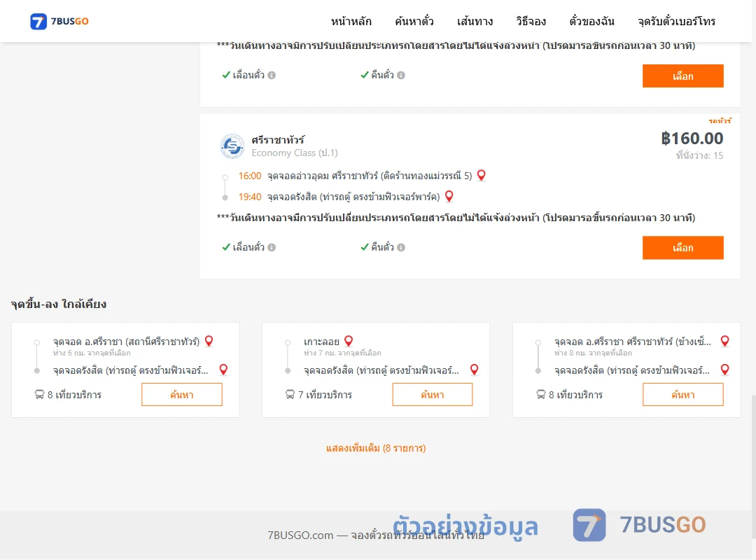Screen dimensions: 756x560
Task: Click the 7BUSGO logo in header
Action: click(x=59, y=21)
